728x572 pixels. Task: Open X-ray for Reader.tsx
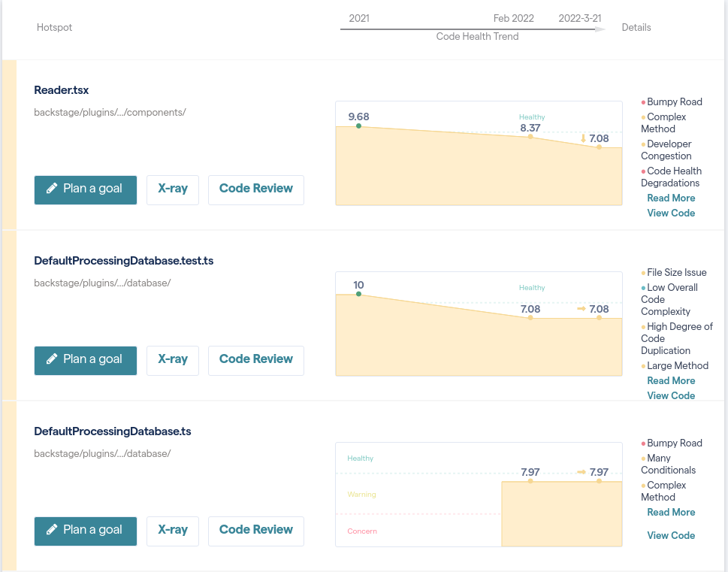click(173, 189)
